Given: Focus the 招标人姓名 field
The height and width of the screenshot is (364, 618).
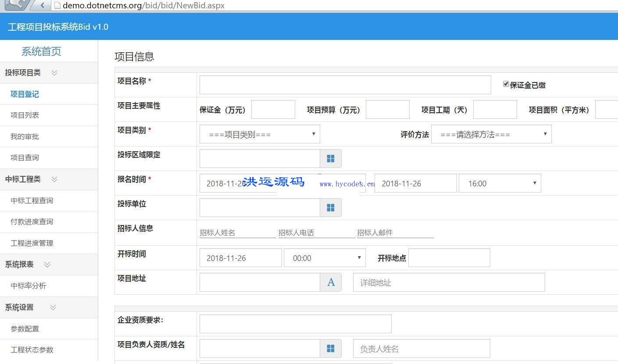Looking at the screenshot, I should click(238, 232).
